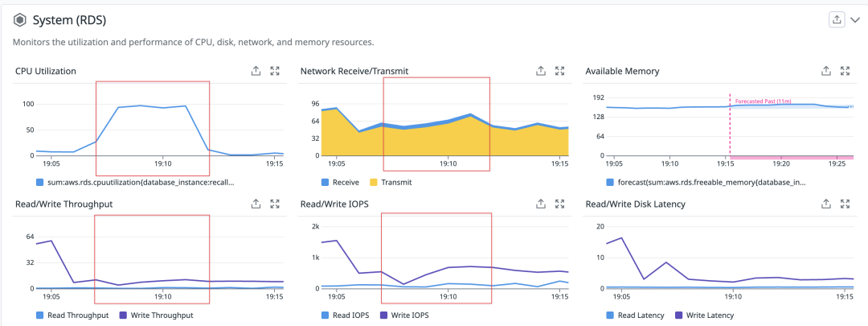Collapse the System (RDS) section

point(854,20)
